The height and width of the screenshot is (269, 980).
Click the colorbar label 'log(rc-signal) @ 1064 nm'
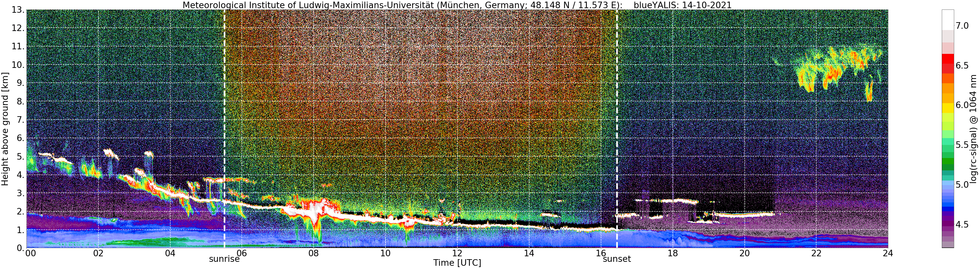(974, 129)
